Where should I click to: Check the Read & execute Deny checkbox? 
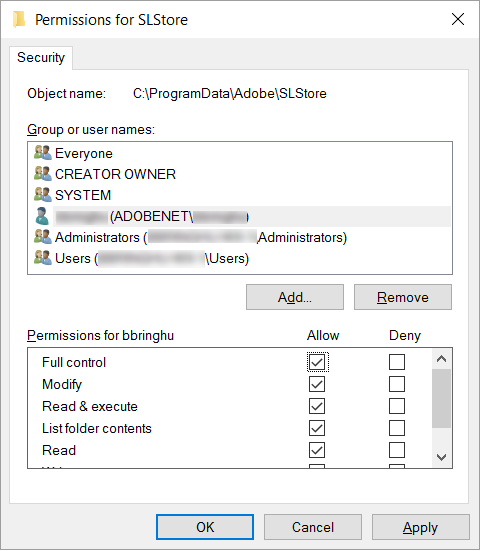[397, 406]
